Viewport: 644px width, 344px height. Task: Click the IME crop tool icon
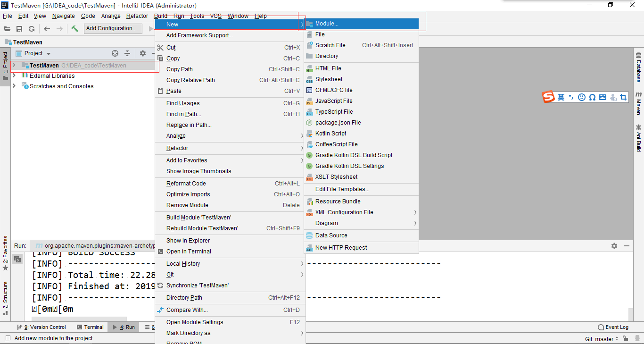[x=624, y=97]
